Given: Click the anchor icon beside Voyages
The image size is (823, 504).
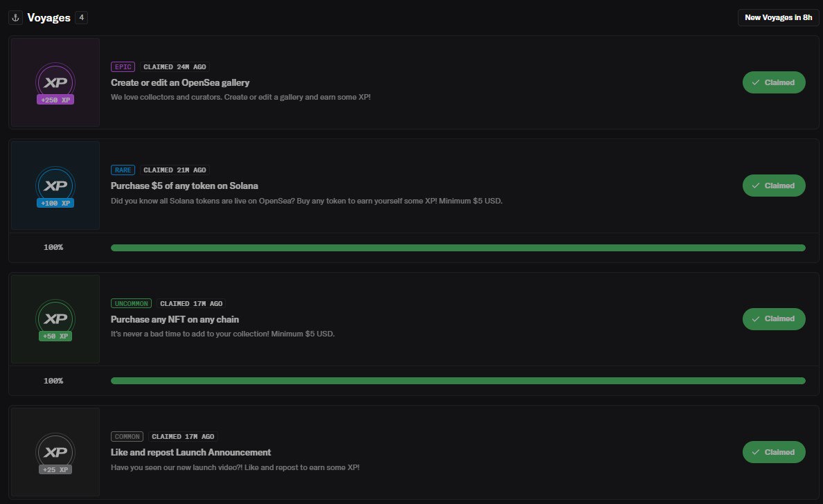Looking at the screenshot, I should pyautogui.click(x=15, y=17).
